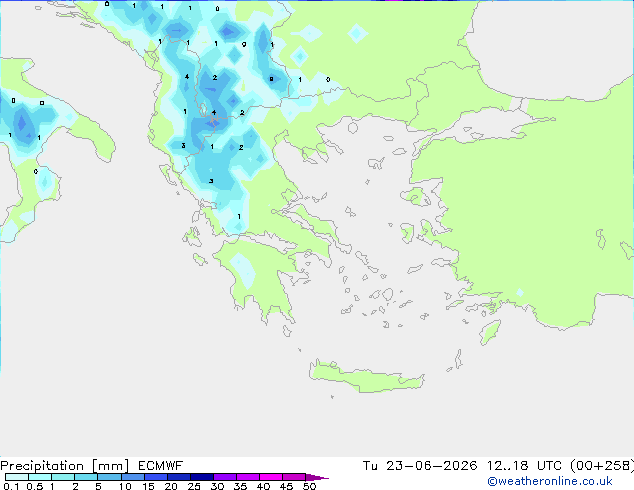
Task: Click the island of Rhodes on the map
Action: (x=490, y=332)
